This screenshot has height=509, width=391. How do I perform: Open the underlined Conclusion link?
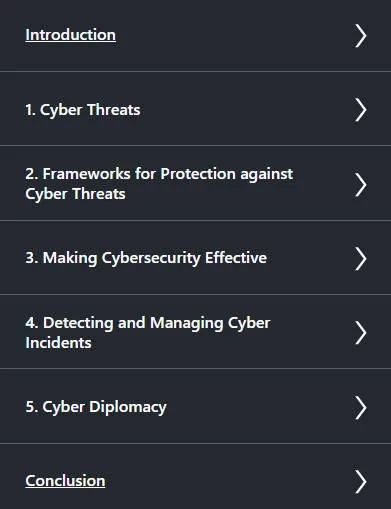[65, 481]
